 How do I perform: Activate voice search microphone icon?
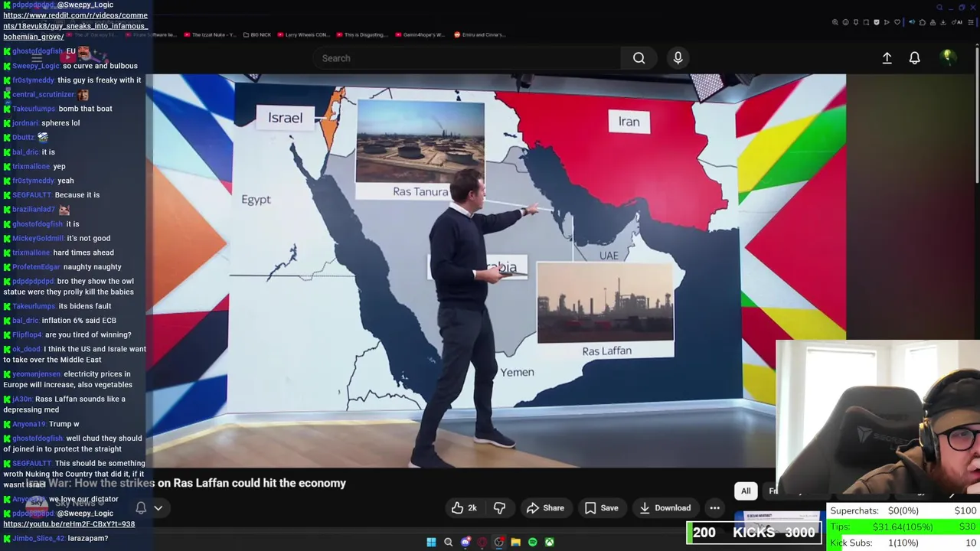(678, 58)
